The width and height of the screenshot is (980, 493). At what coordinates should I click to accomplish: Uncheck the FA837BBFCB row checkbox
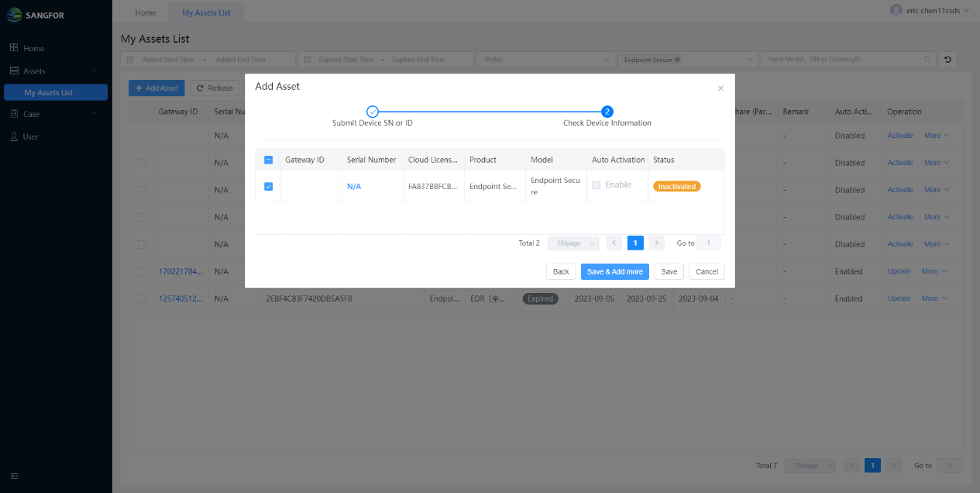(268, 186)
